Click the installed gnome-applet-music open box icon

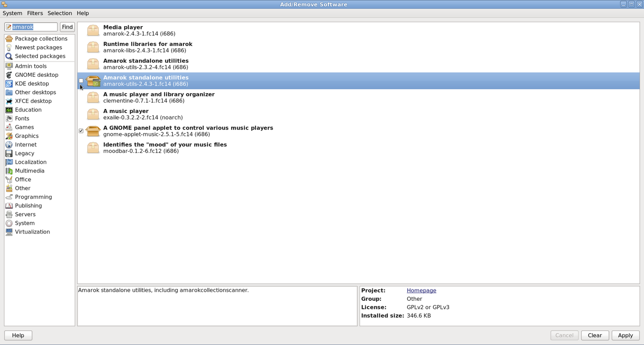point(93,131)
